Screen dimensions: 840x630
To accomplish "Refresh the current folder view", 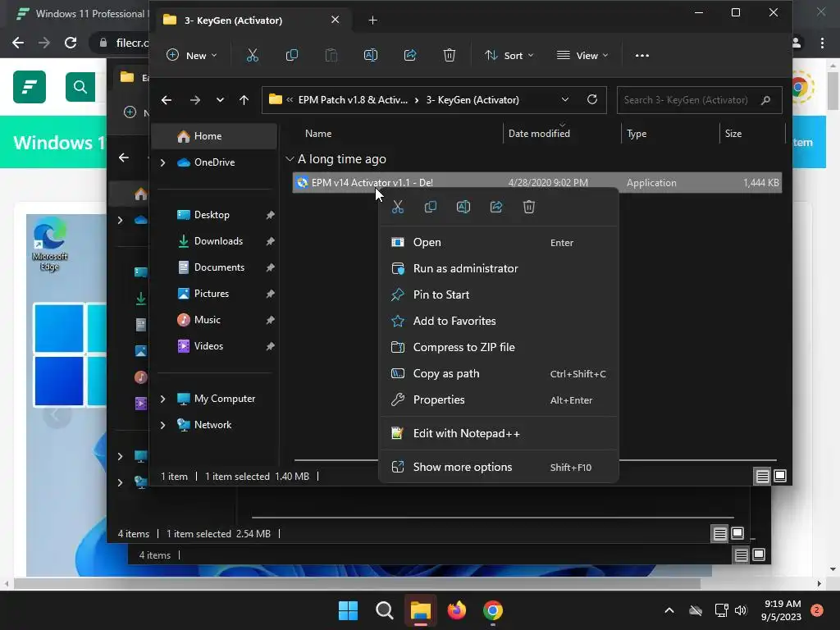I will (x=592, y=99).
